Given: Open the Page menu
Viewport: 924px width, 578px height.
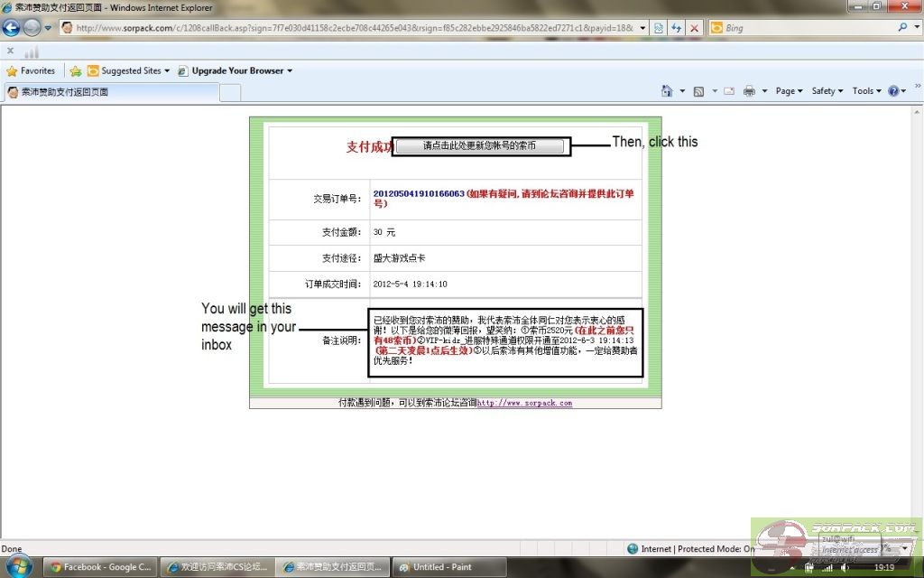Looking at the screenshot, I should click(x=789, y=91).
